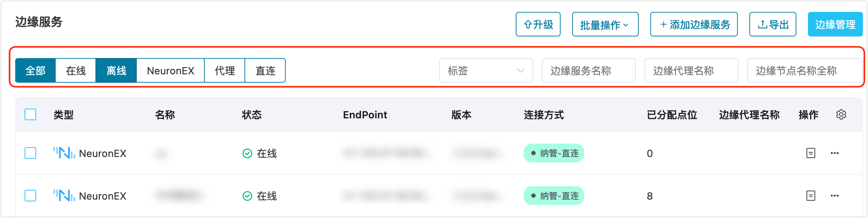Check the second NeuronEX row checkbox

point(30,196)
